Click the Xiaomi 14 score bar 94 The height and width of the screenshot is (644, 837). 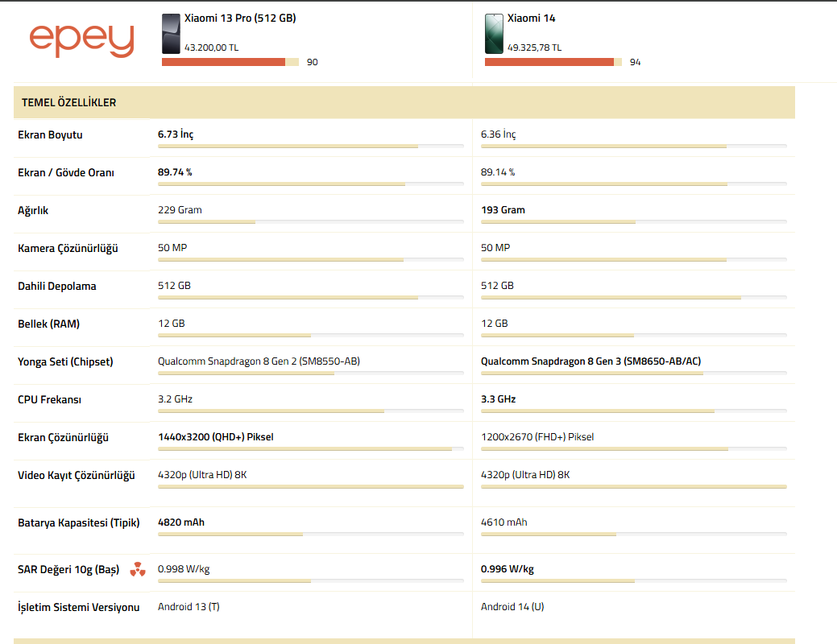553,62
